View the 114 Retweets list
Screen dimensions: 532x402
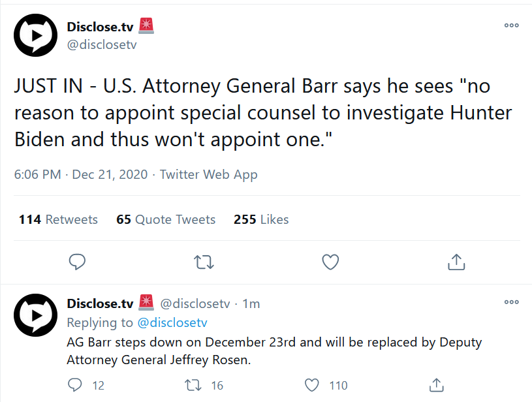[x=58, y=219]
